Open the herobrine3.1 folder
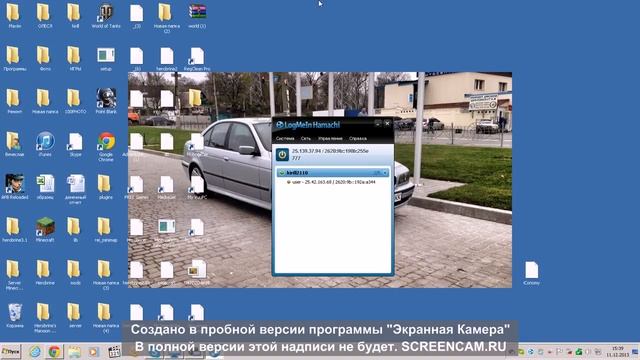640x360 pixels. tap(15, 230)
